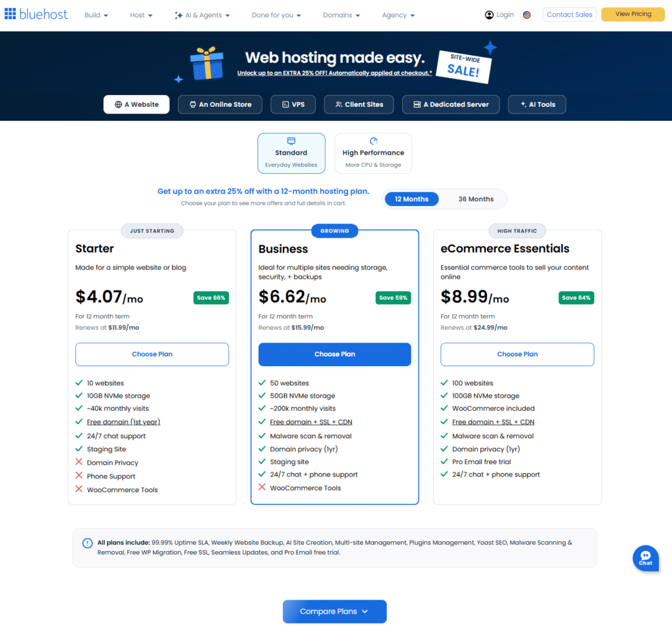The width and height of the screenshot is (672, 643).
Task: Click the red X beside Starter Domain Privacy
Action: click(x=79, y=462)
